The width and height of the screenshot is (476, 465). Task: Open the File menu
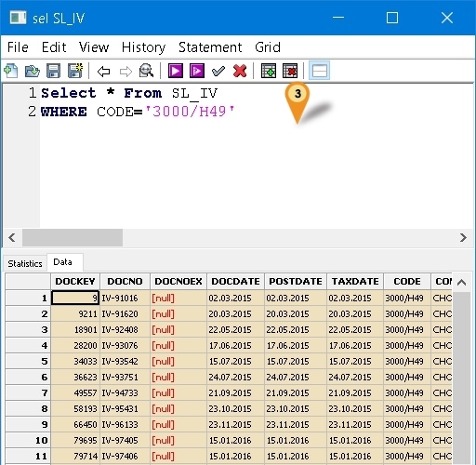point(18,47)
